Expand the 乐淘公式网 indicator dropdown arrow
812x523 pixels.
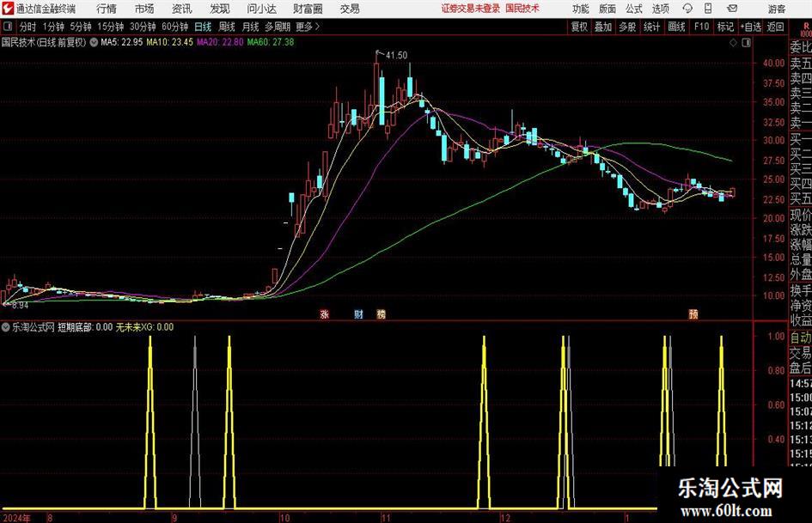click(x=6, y=326)
